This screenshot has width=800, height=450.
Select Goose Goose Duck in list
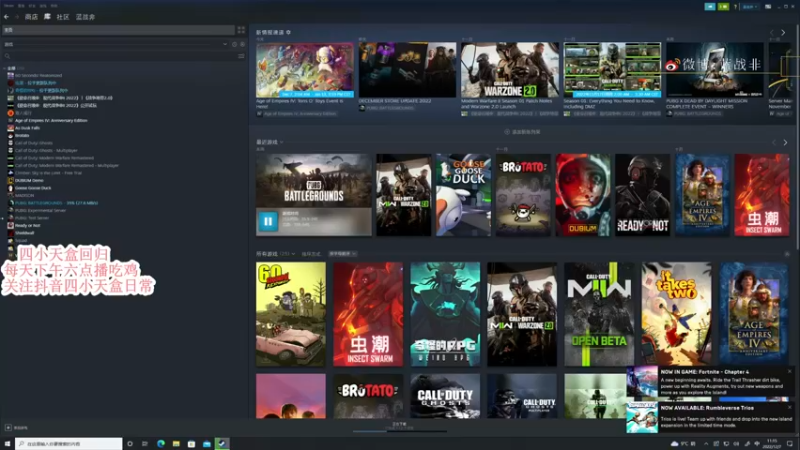[x=33, y=188]
